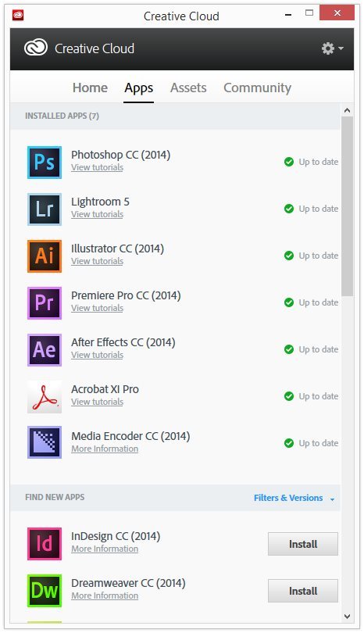This screenshot has height=633, width=364.
Task: Click Media Encoder's Up to date status text
Action: tap(319, 443)
